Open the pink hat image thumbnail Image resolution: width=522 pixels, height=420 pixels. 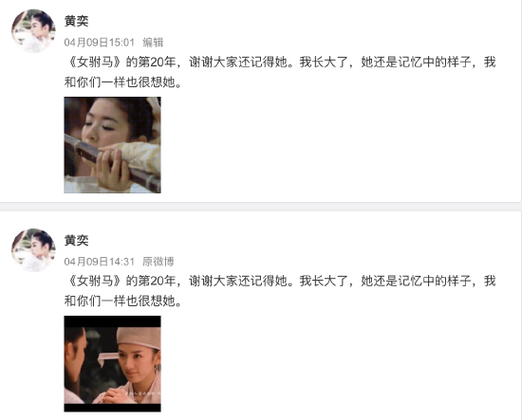tap(113, 364)
